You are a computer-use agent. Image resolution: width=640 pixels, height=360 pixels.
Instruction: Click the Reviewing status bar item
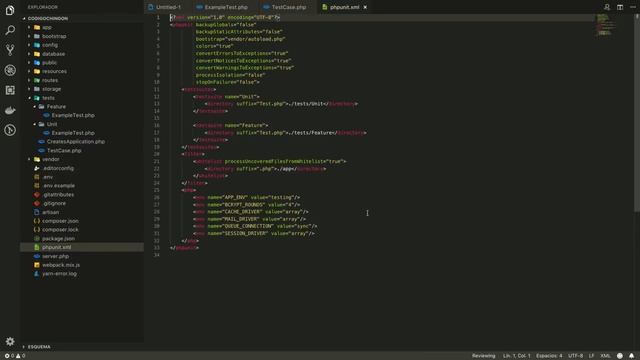click(483, 356)
